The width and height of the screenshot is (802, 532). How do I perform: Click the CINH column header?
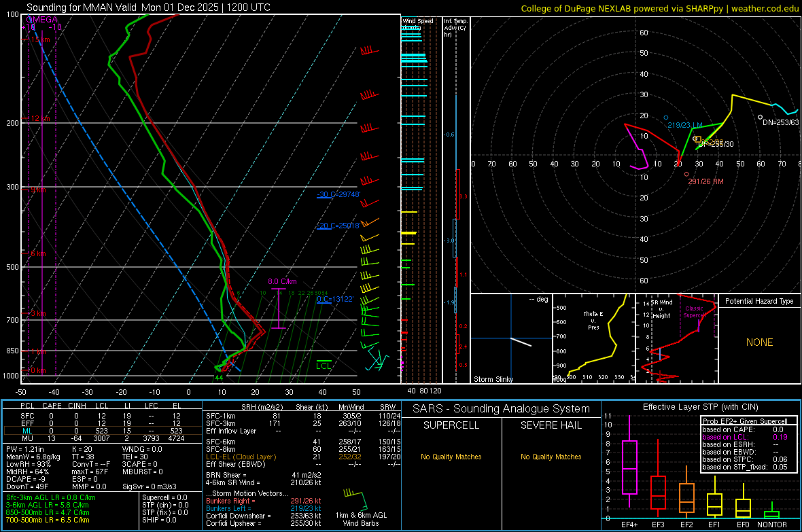coord(77,406)
